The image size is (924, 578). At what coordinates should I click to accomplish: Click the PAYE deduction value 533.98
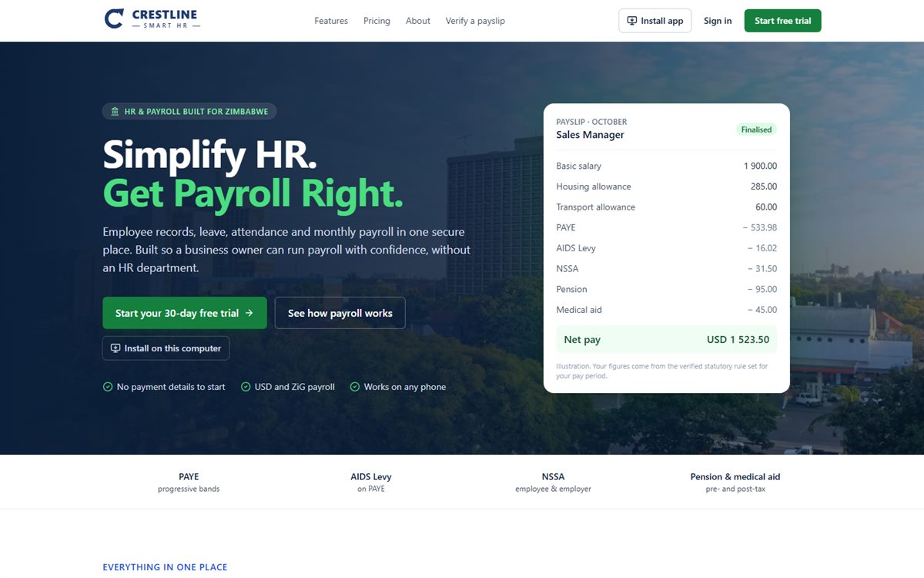[760, 228]
